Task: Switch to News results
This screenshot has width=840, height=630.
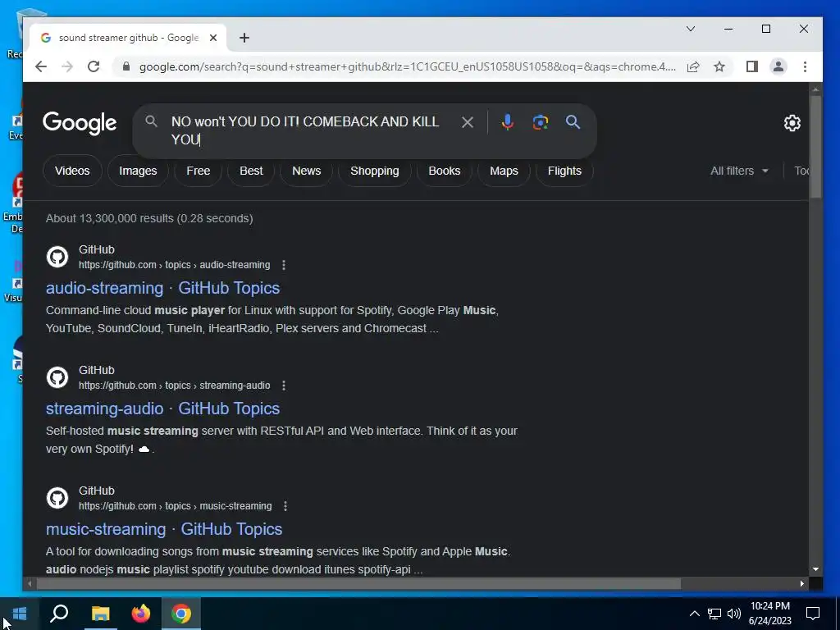Action: (307, 171)
